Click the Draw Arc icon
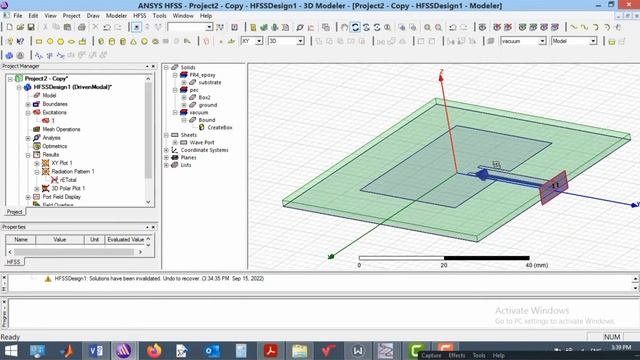Image resolution: width=640 pixels, height=360 pixels. [596, 27]
